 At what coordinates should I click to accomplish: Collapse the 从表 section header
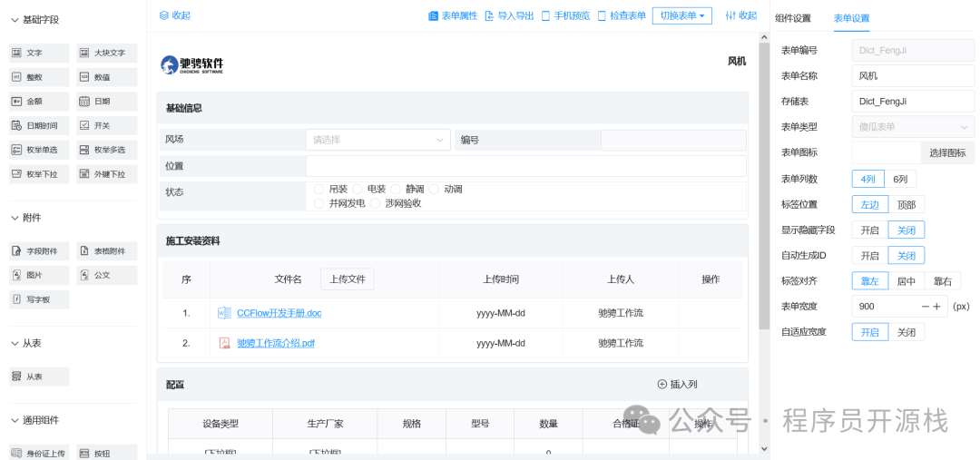[25, 343]
